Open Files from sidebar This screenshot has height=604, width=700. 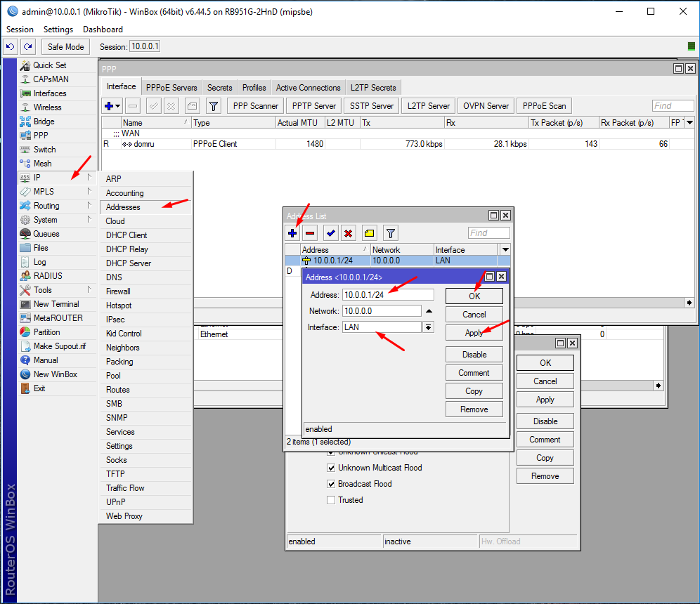click(41, 248)
